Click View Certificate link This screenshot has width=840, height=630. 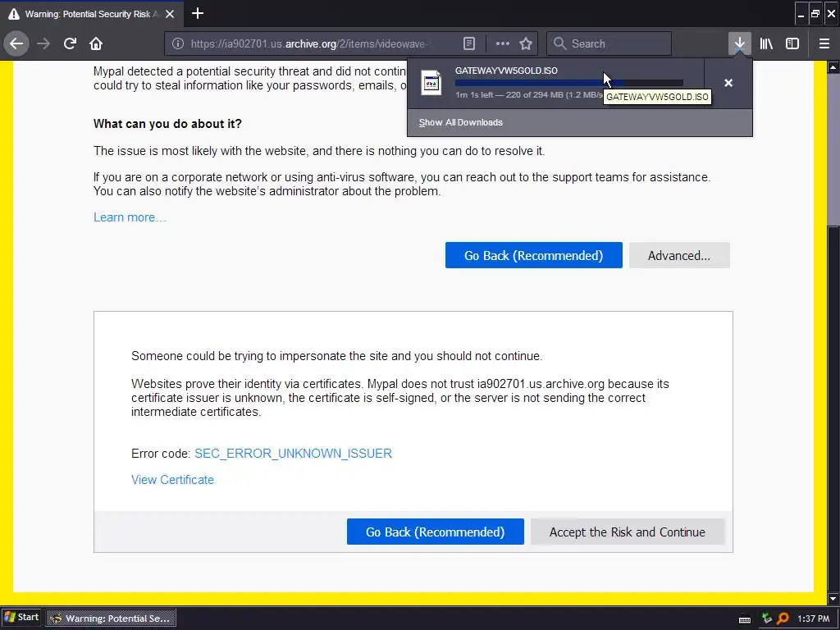pyautogui.click(x=172, y=479)
